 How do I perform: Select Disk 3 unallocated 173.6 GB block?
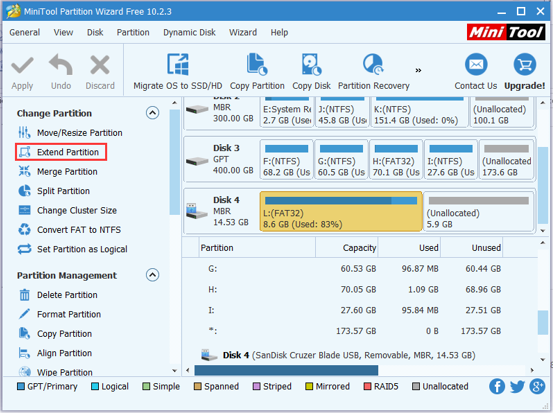pos(506,159)
